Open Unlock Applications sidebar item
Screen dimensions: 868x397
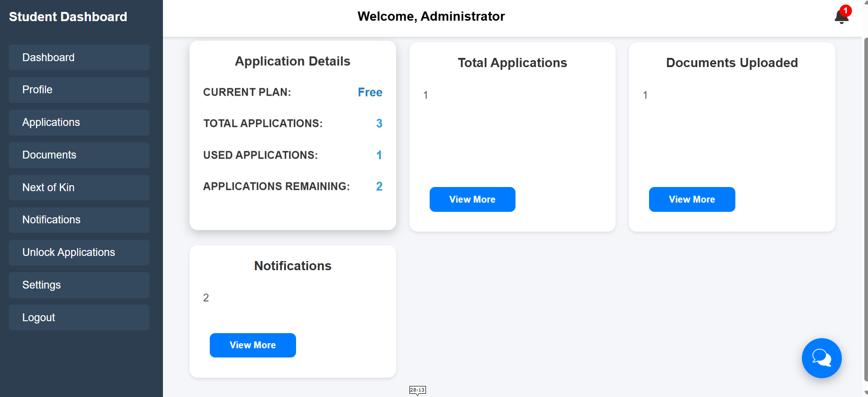point(79,252)
